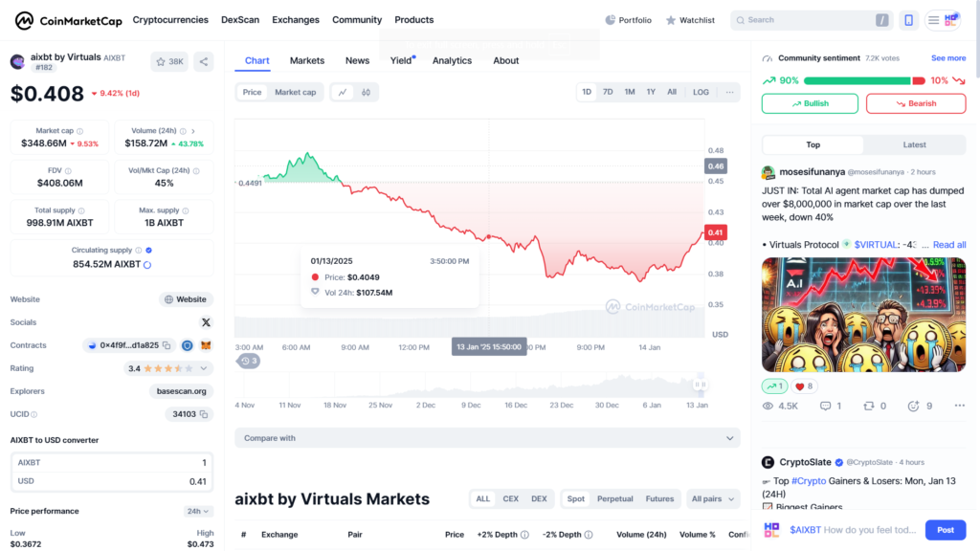Expand the Rating stars dropdown

point(203,368)
